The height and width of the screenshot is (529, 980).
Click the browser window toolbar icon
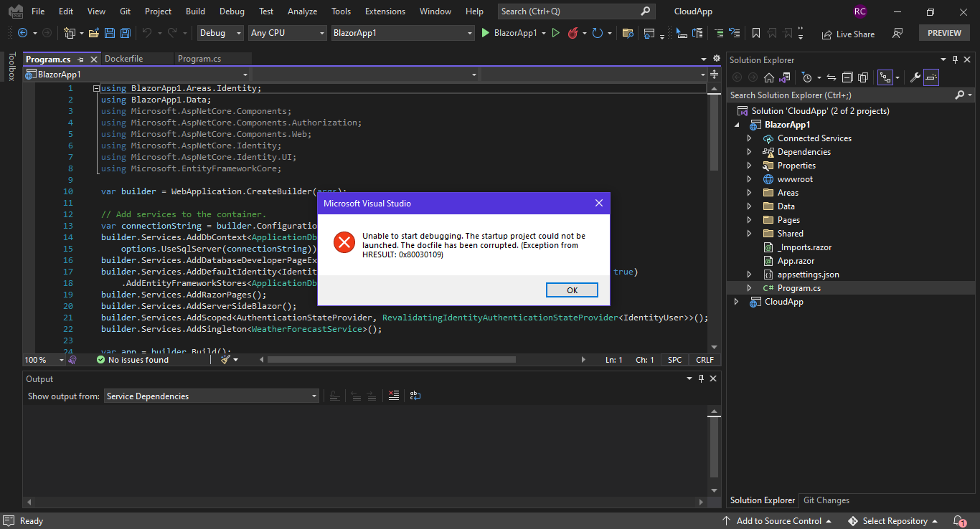pyautogui.click(x=649, y=33)
